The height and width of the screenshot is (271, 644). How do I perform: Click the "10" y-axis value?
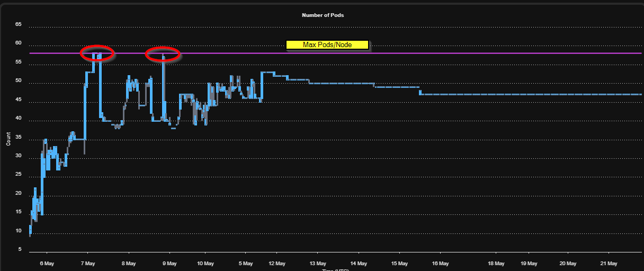19,231
